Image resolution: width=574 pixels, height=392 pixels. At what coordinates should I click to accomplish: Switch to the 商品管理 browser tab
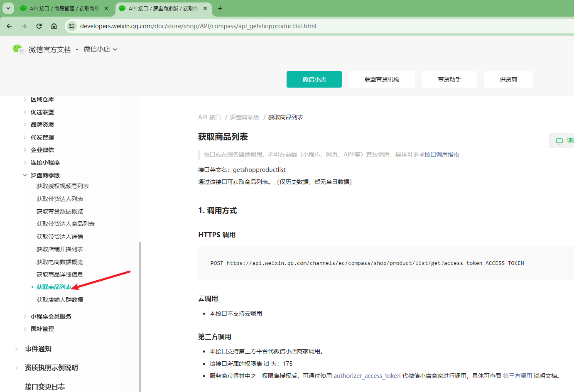coord(64,8)
